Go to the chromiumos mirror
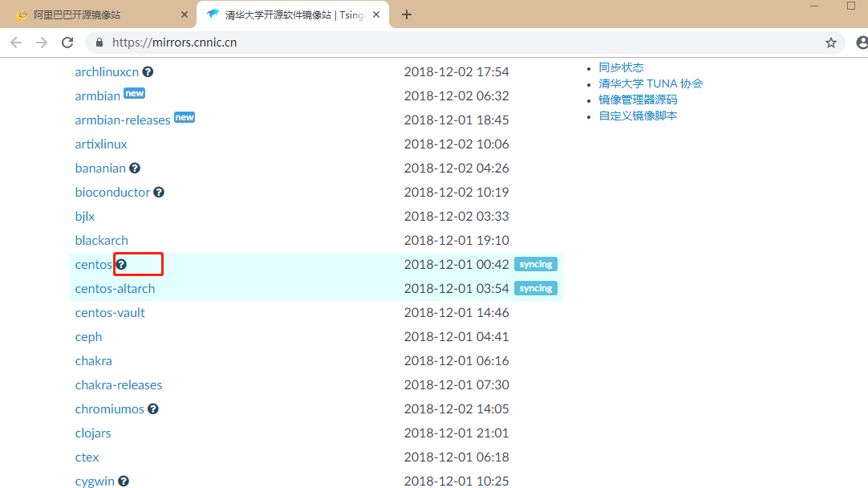 [x=110, y=409]
